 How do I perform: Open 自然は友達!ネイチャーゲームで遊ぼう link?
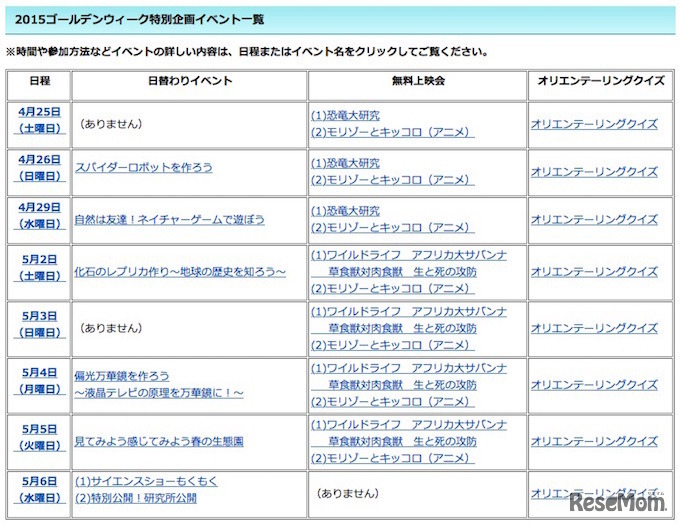pos(170,219)
